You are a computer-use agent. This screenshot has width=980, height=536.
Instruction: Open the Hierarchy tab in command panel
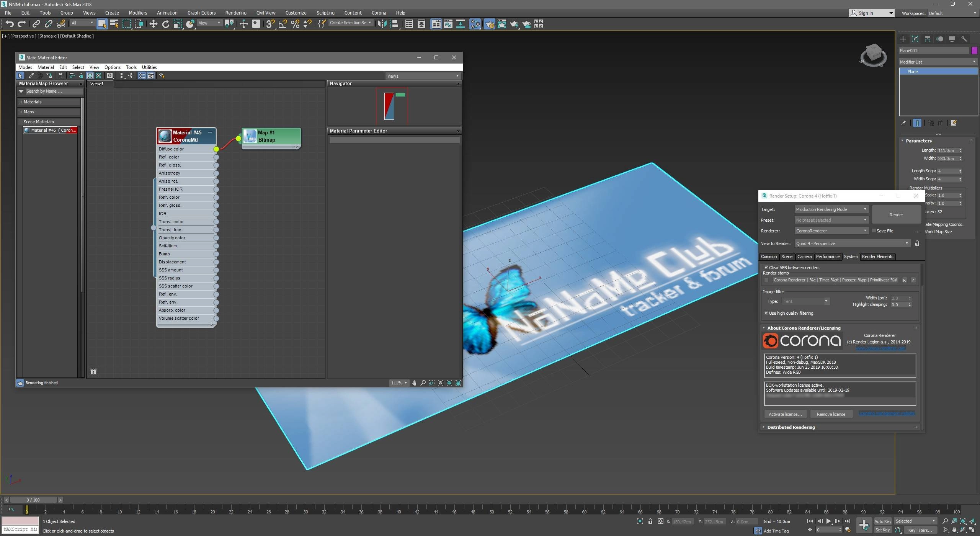[928, 39]
